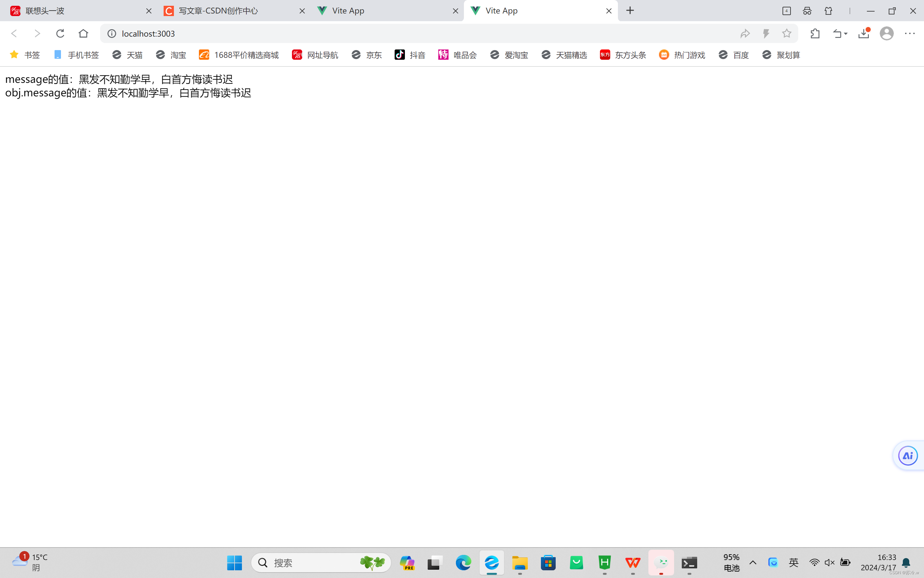The width and height of the screenshot is (924, 578).
Task: Close the active Vite App tab
Action: click(x=609, y=11)
